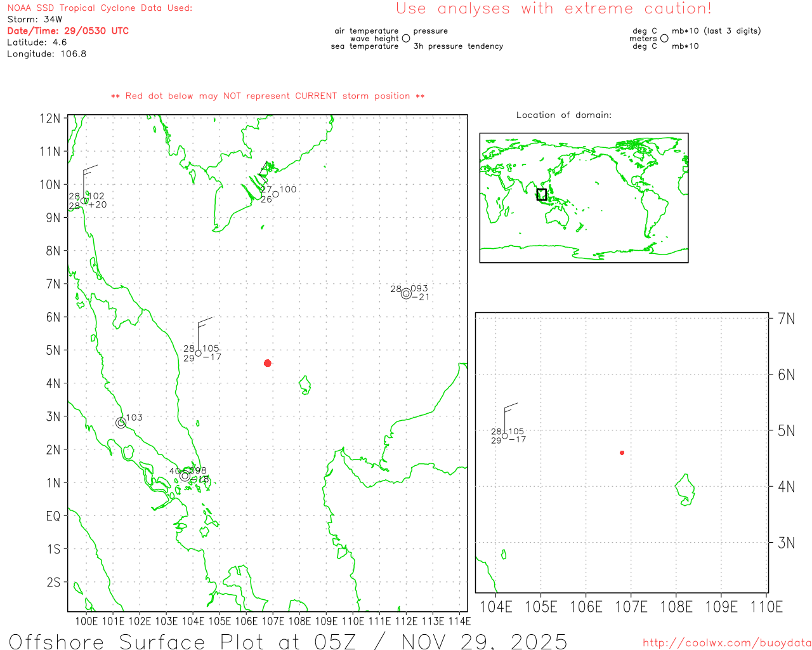812x650 pixels.
Task: Click the station marker with pressure 100
Action: pyautogui.click(x=275, y=194)
